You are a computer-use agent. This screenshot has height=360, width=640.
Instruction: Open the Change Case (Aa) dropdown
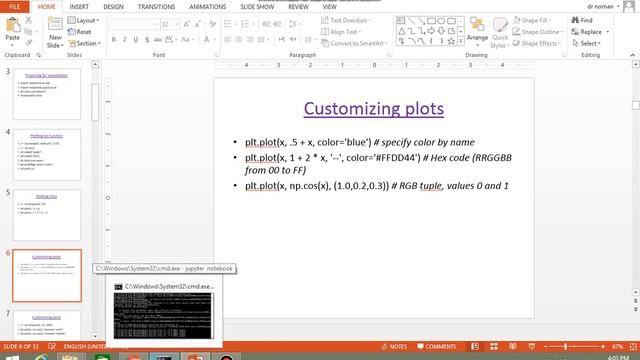[187, 39]
